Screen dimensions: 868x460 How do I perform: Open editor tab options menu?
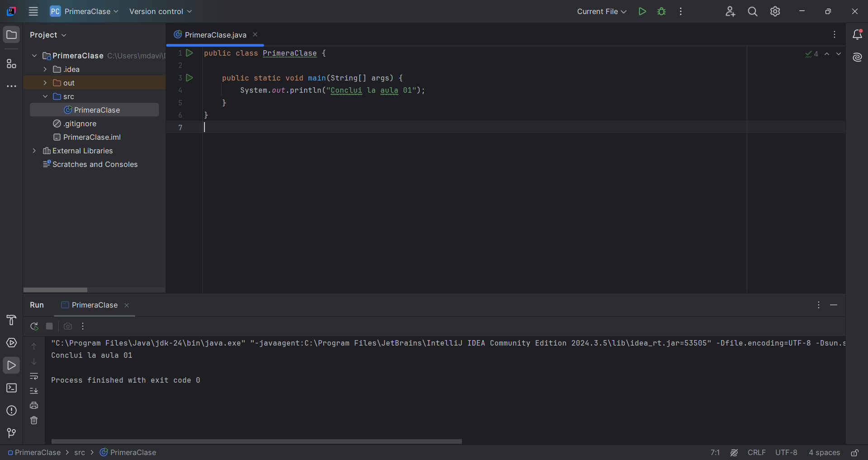(835, 35)
